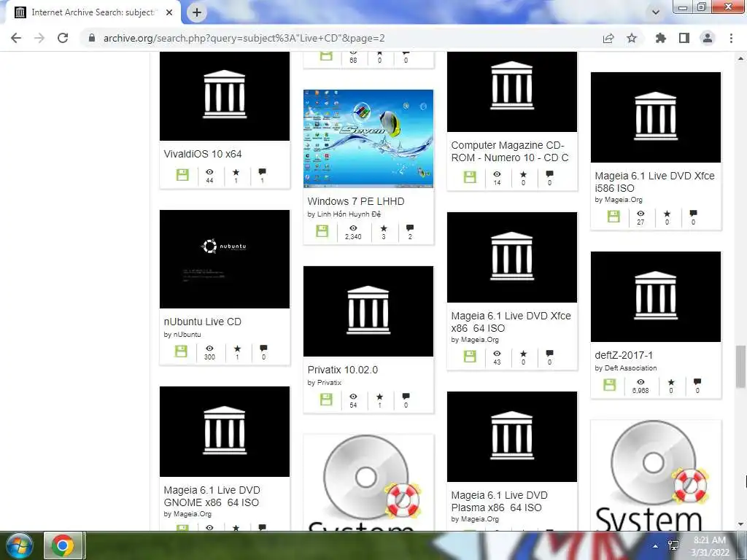Open VivaldiOS 10 x64 title
The image size is (747, 560).
pos(203,154)
